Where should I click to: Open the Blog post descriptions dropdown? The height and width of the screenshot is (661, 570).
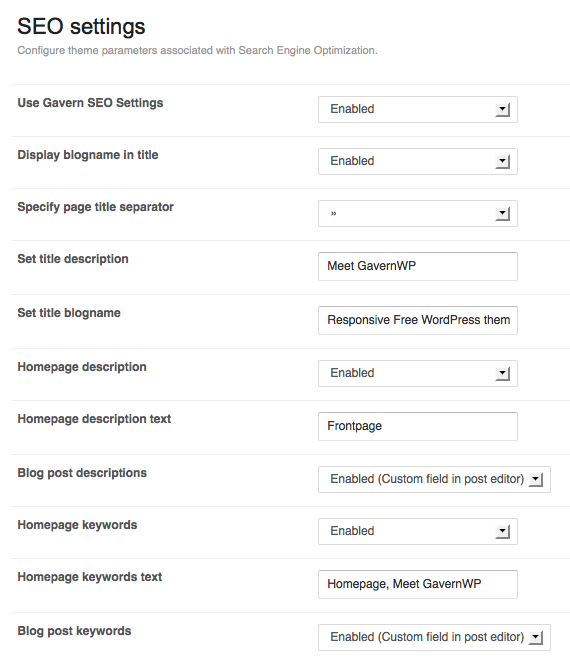pyautogui.click(x=434, y=479)
